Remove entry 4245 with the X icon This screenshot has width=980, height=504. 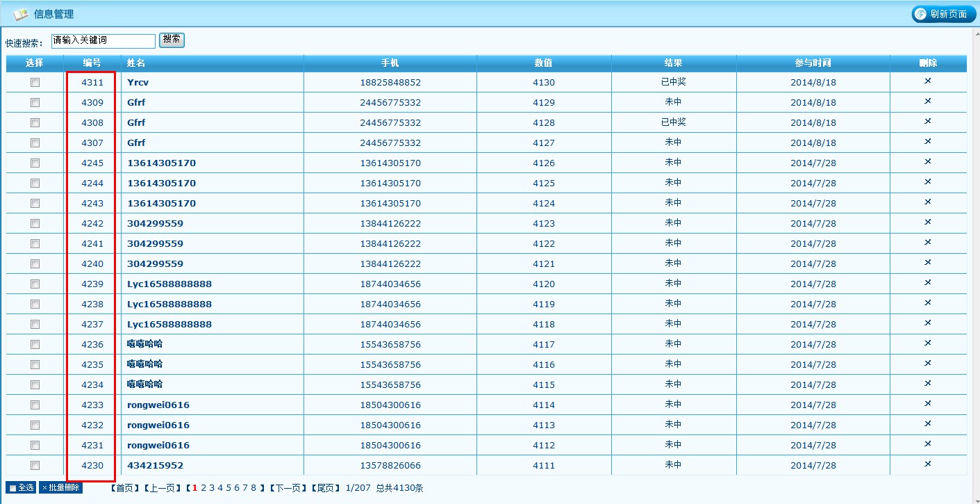927,162
